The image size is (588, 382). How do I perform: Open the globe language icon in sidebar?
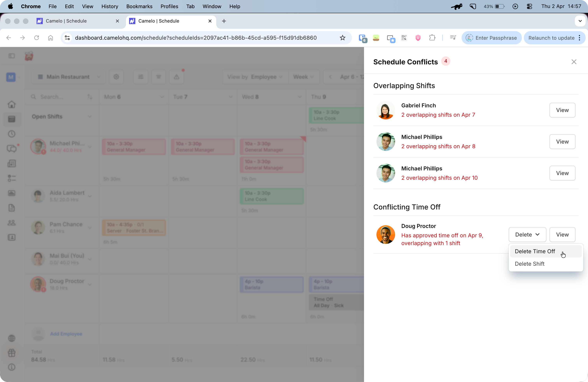pos(12,338)
